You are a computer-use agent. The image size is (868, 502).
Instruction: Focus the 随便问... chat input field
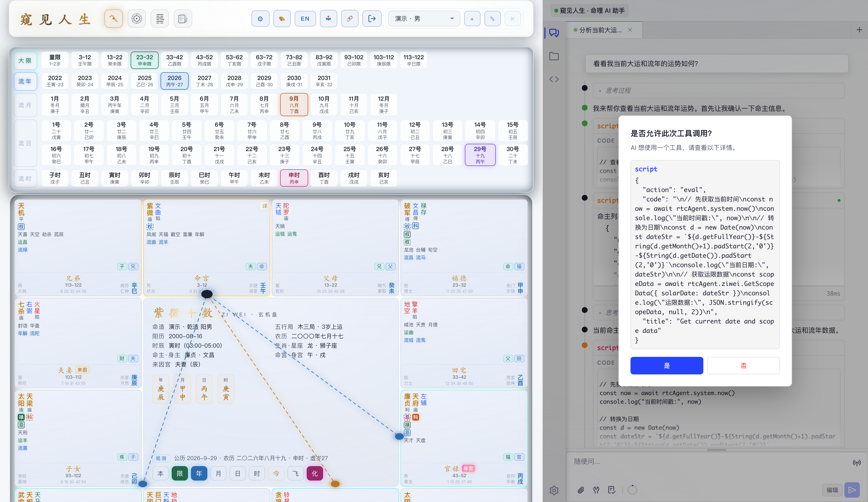point(710,462)
